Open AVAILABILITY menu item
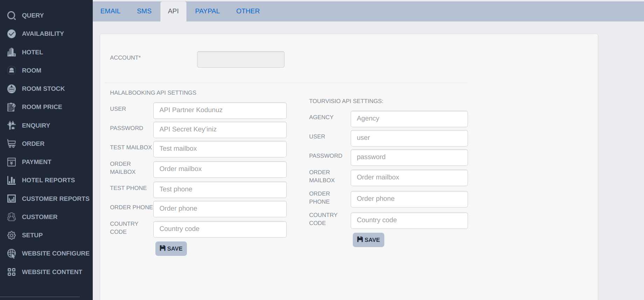Viewport: 644px width, 300px height. [43, 34]
